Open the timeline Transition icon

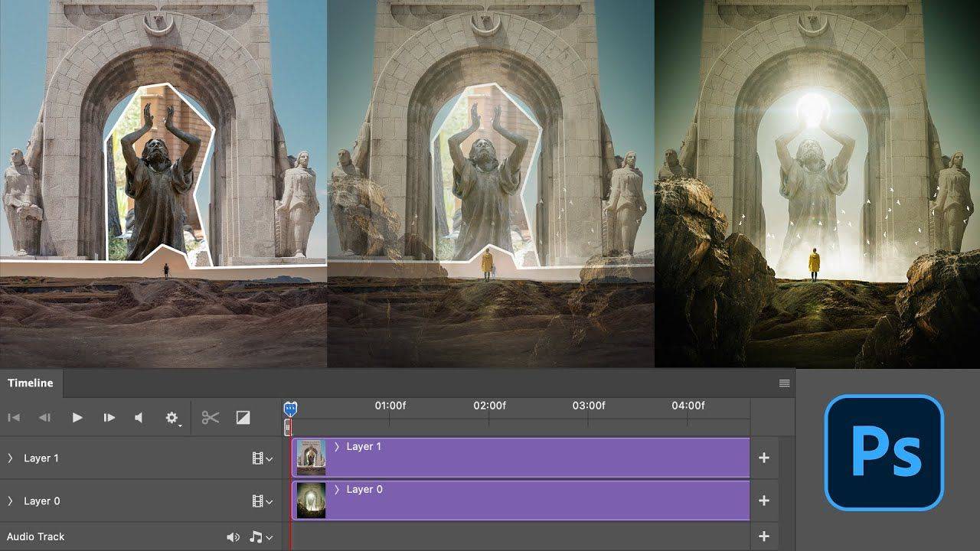[x=242, y=417]
